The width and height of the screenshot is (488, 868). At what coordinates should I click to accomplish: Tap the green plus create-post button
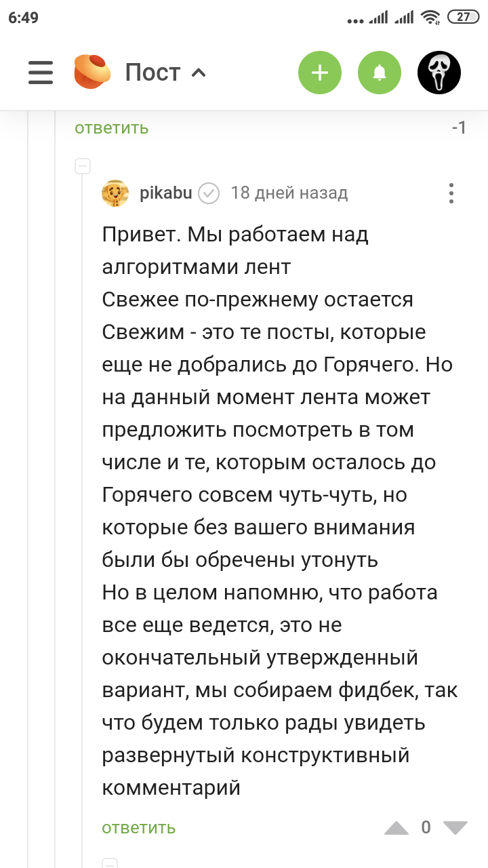pos(320,72)
